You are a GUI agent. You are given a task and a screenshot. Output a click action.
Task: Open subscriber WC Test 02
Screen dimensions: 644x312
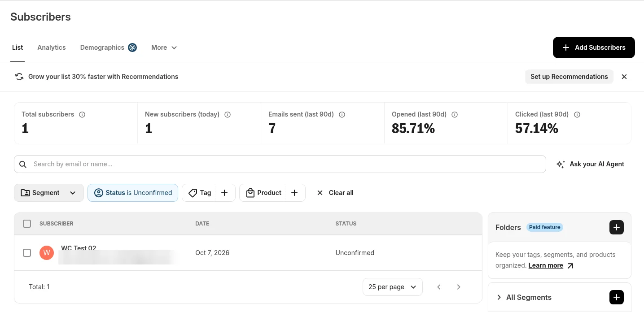pos(79,248)
